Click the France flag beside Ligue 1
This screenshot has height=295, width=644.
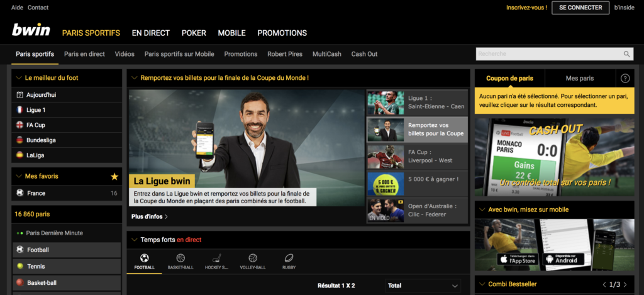tap(19, 110)
